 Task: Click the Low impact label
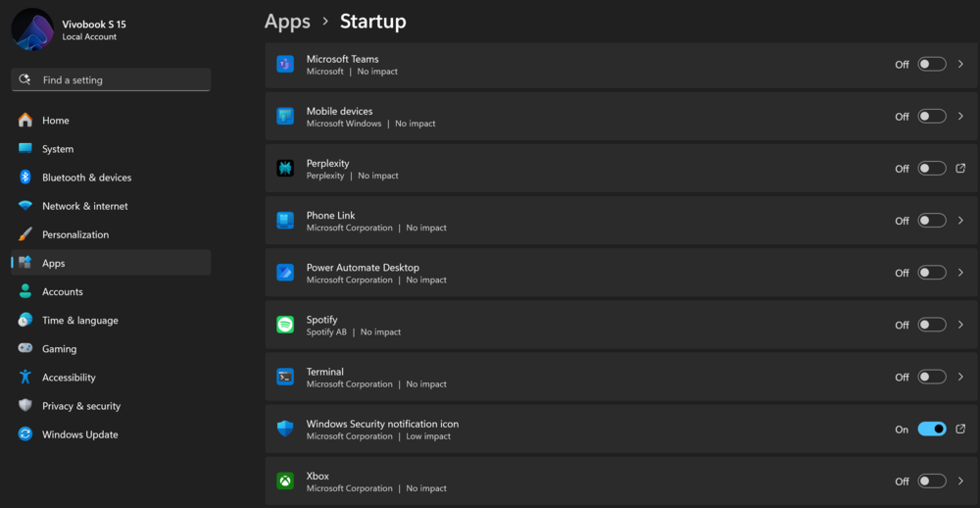428,436
